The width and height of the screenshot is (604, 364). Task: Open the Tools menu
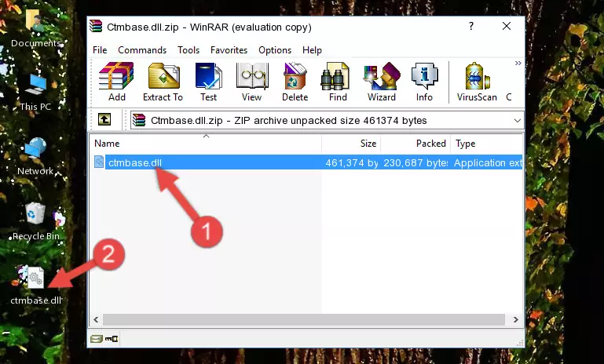coord(189,50)
